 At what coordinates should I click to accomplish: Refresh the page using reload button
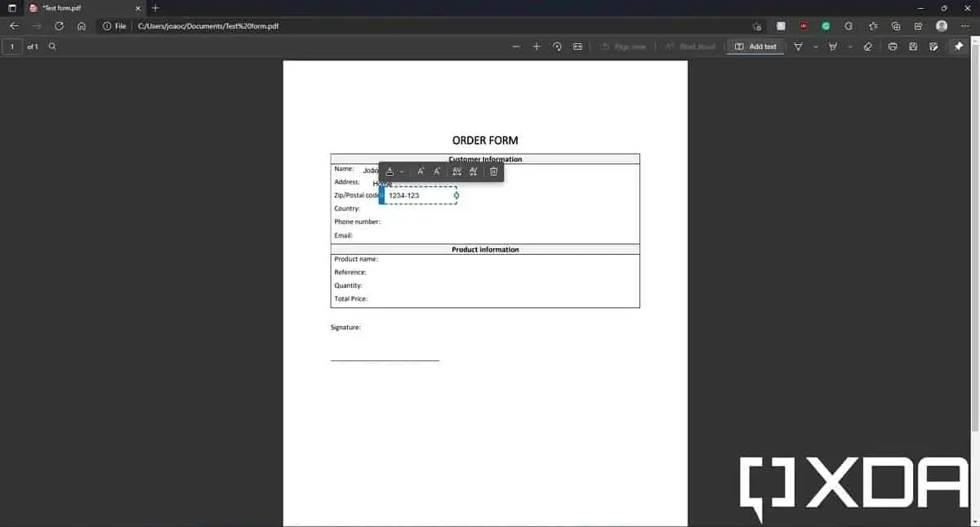[x=59, y=26]
